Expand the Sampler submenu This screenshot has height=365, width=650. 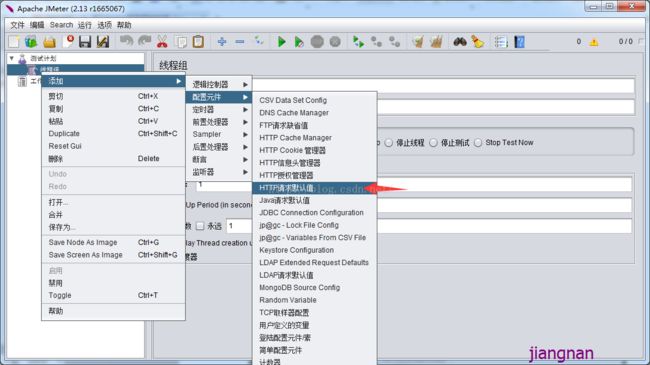coord(219,134)
